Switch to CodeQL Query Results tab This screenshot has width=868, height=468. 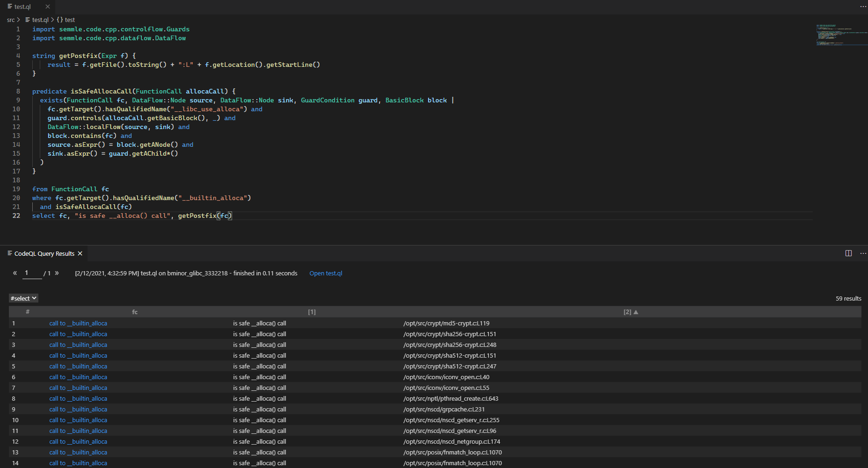point(44,253)
